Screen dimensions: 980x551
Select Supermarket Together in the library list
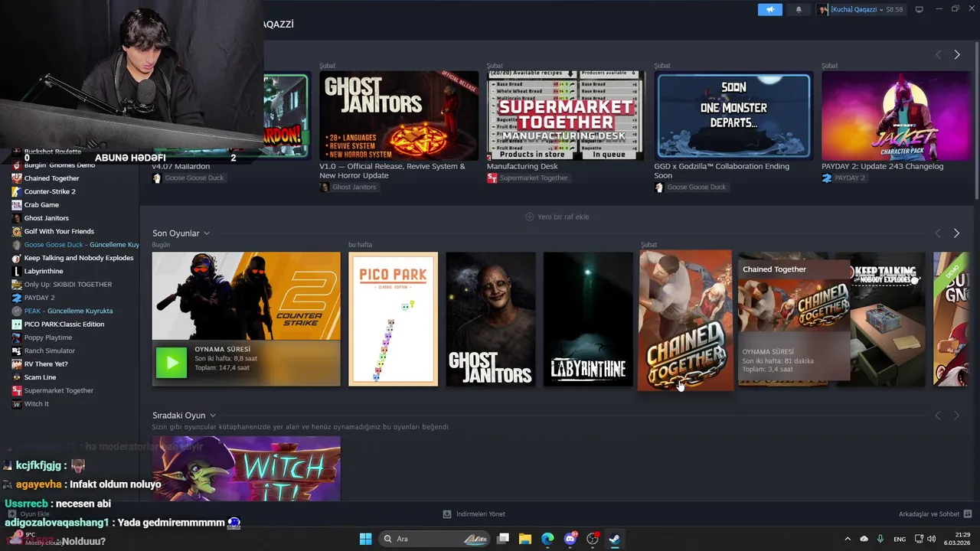click(59, 390)
